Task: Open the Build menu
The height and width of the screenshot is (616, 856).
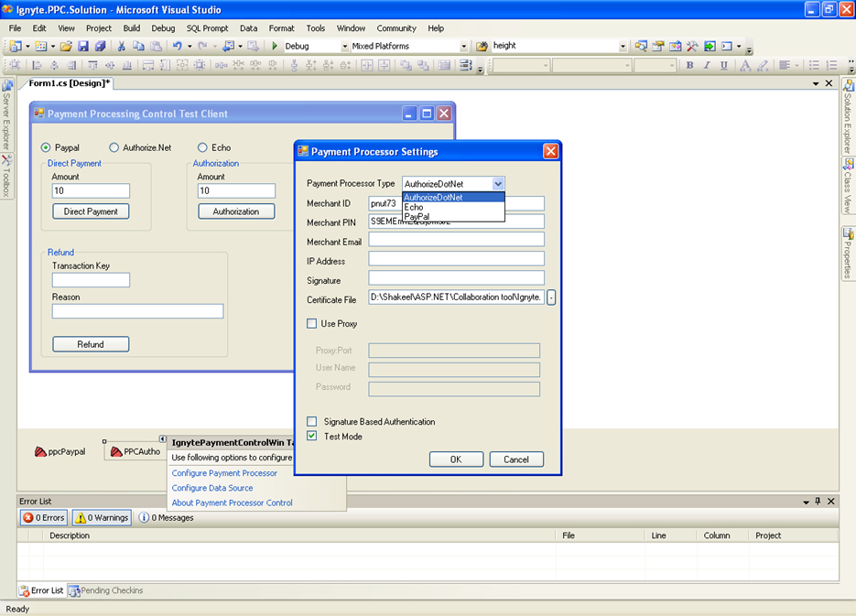Action: (x=132, y=28)
